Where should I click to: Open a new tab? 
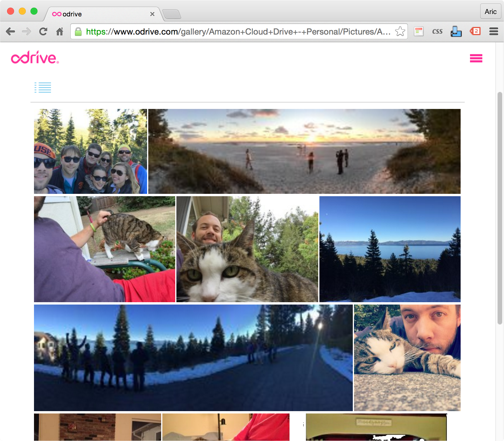coord(172,14)
